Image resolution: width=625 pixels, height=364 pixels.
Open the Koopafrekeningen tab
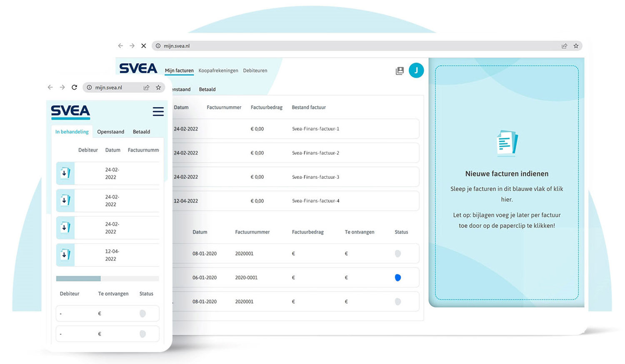click(x=218, y=71)
